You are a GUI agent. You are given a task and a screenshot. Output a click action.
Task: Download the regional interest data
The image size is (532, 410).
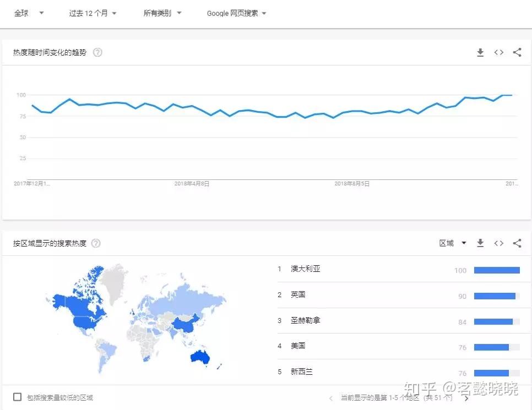[480, 243]
